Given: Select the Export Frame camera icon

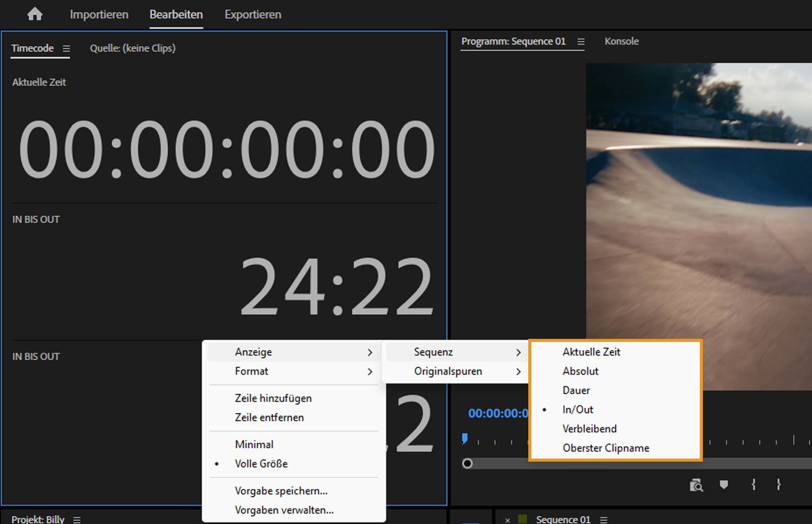Looking at the screenshot, I should click(697, 484).
